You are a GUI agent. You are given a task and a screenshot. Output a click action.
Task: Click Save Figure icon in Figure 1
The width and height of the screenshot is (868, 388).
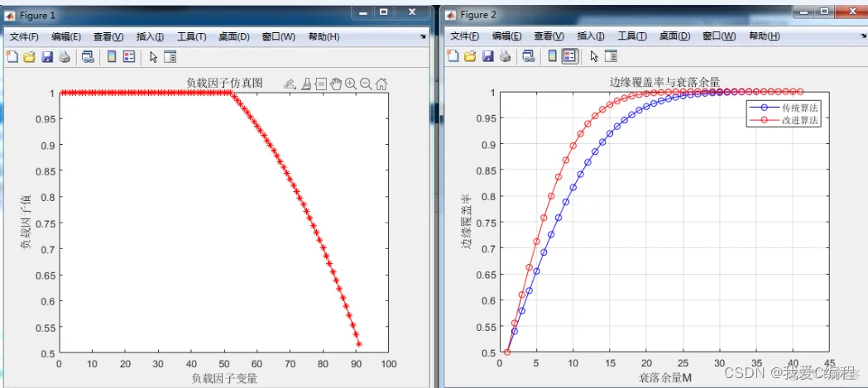click(47, 56)
